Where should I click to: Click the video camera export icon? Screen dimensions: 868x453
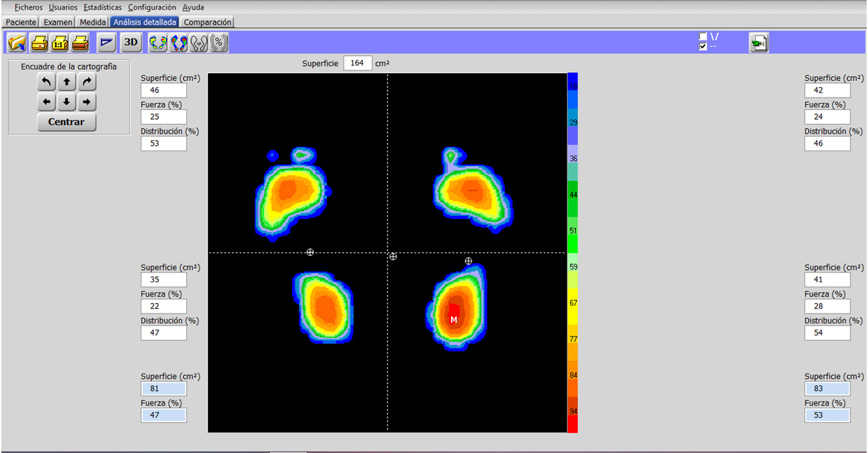[759, 43]
